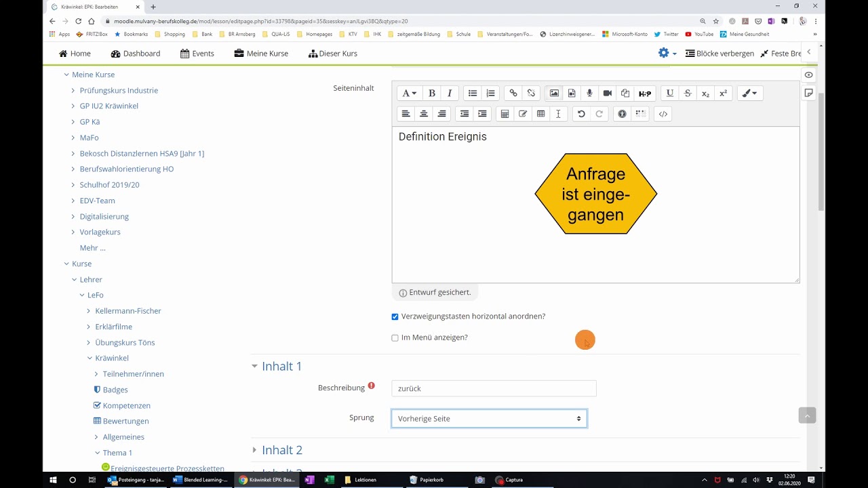Open Dashboard from navigation bar
The width and height of the screenshot is (868, 488).
(136, 54)
